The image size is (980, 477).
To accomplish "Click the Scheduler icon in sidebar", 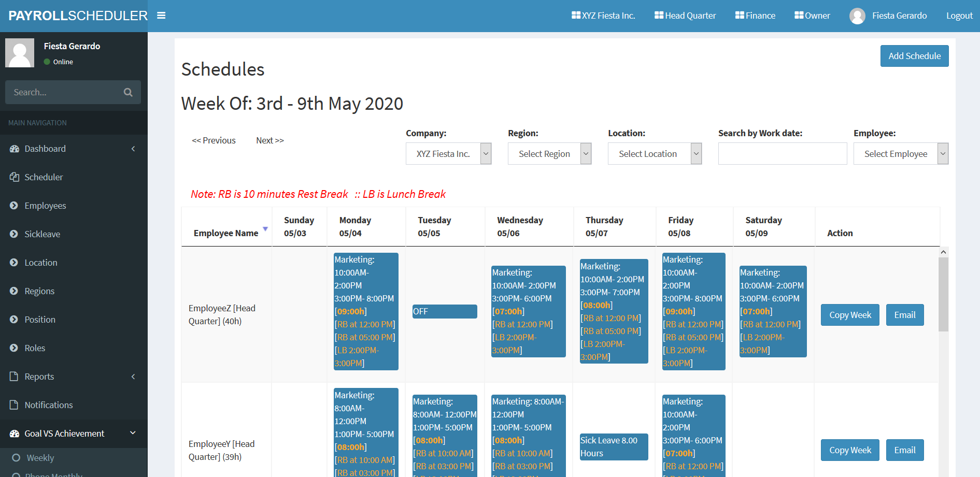I will point(14,177).
